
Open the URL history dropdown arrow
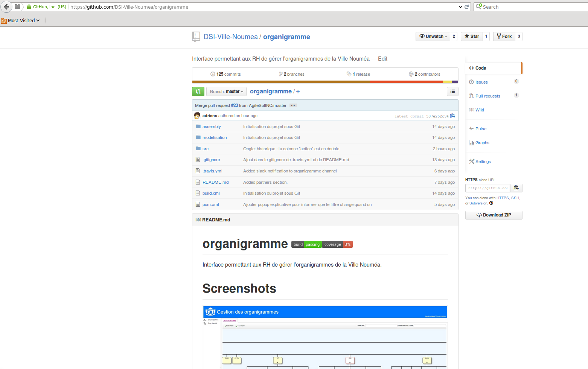[460, 7]
